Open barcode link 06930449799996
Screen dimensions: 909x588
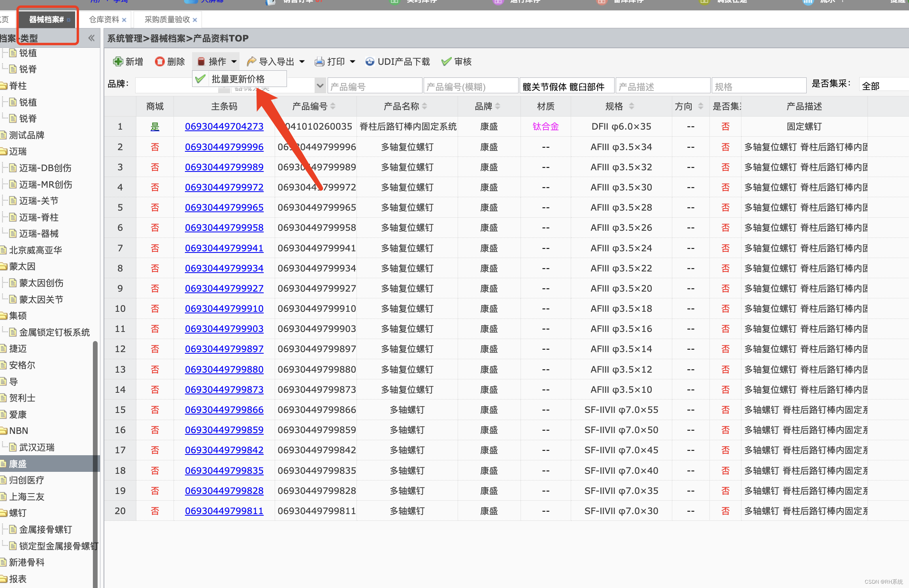[224, 147]
